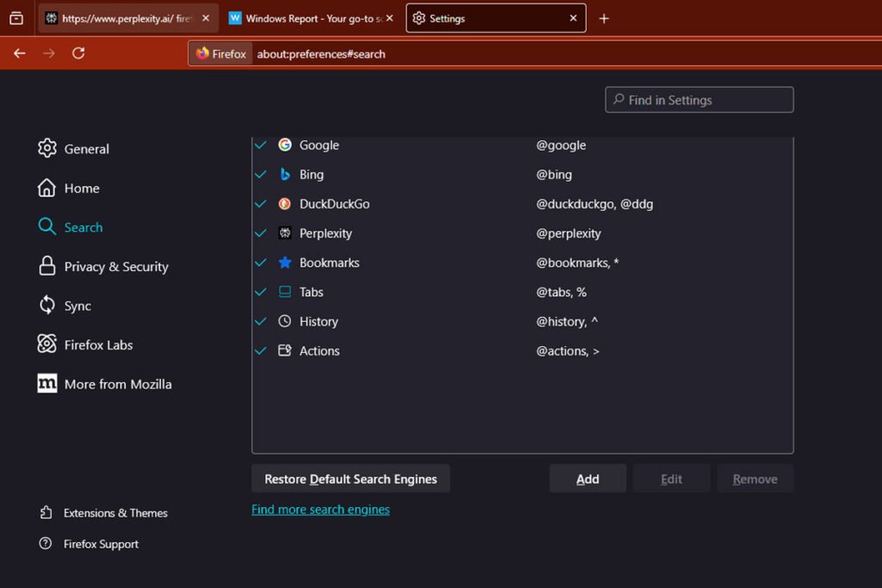Uncheck the Bing search engine checkmark

[x=260, y=174]
